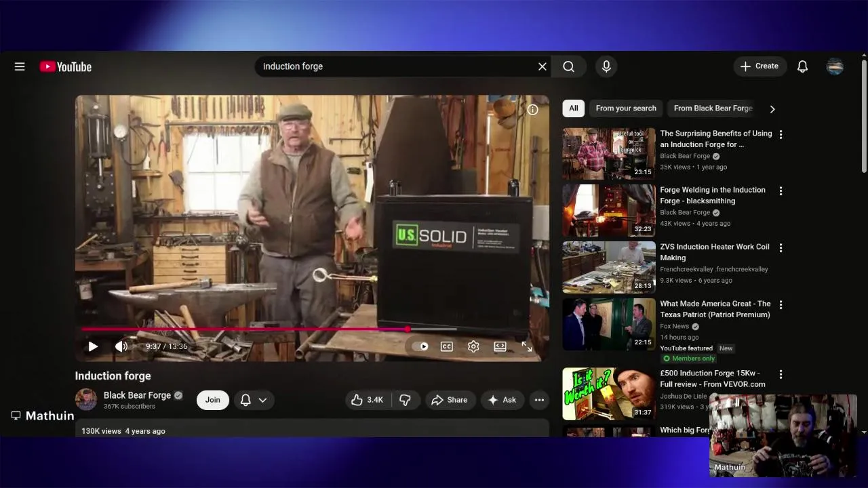Click the Mathuin screen share label
This screenshot has width=868, height=488.
tap(43, 415)
